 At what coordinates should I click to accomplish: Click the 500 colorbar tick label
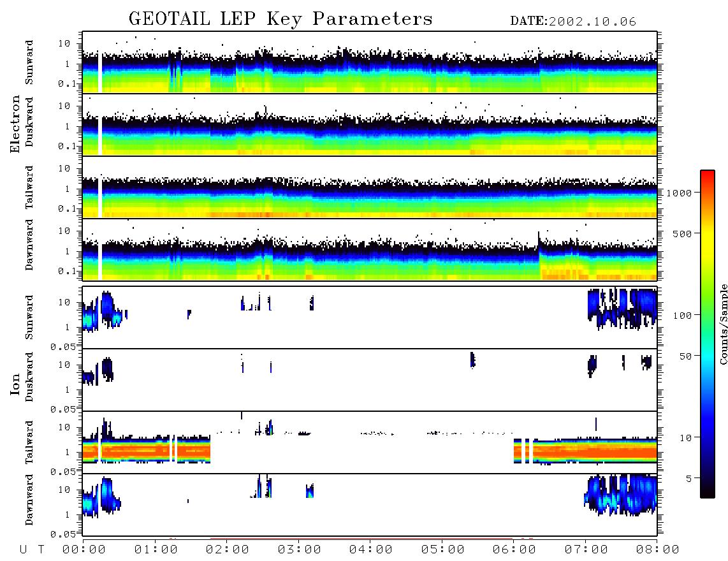[682, 233]
